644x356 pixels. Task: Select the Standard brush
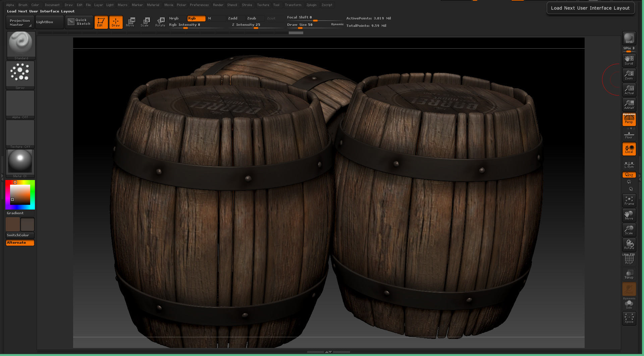click(20, 44)
